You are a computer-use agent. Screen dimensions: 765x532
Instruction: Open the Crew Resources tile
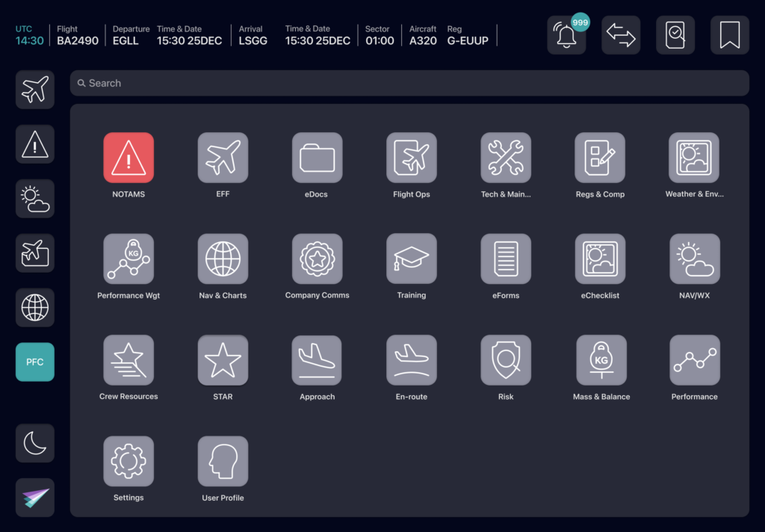coord(128,360)
